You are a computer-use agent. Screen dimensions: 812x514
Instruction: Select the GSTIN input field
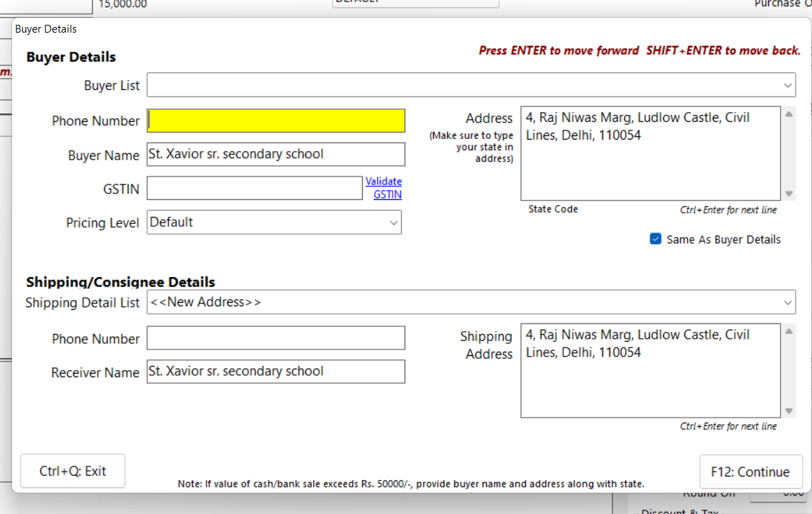(x=254, y=188)
